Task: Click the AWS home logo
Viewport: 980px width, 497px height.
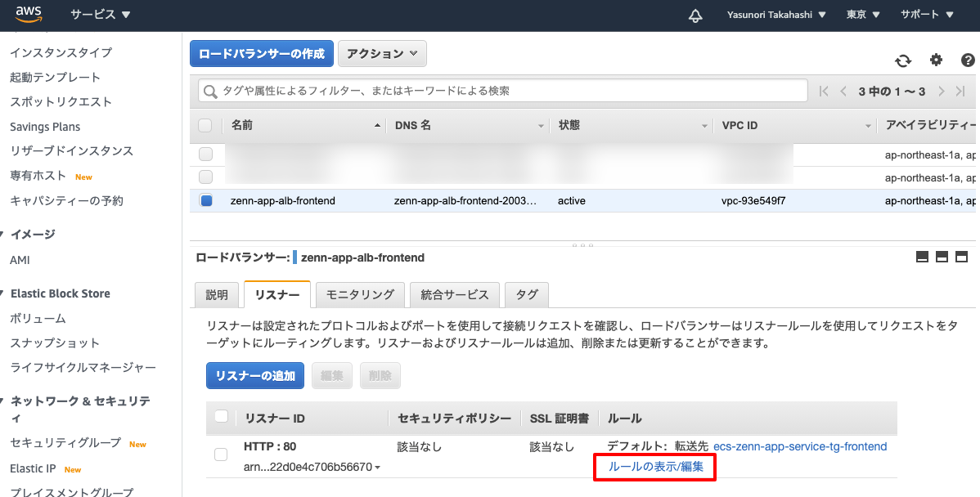Action: [x=27, y=14]
